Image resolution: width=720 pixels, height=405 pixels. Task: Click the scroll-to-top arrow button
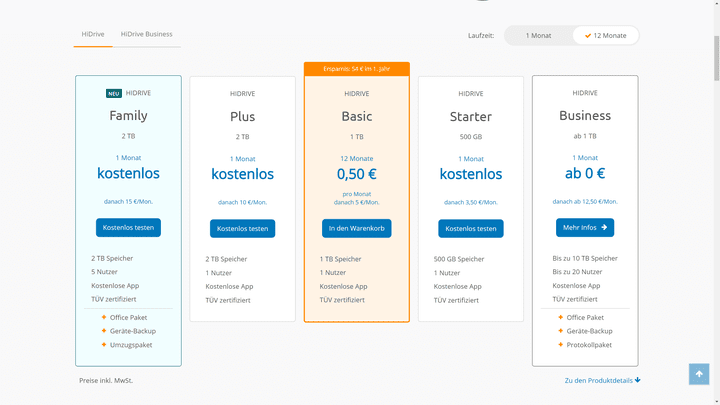(x=699, y=374)
